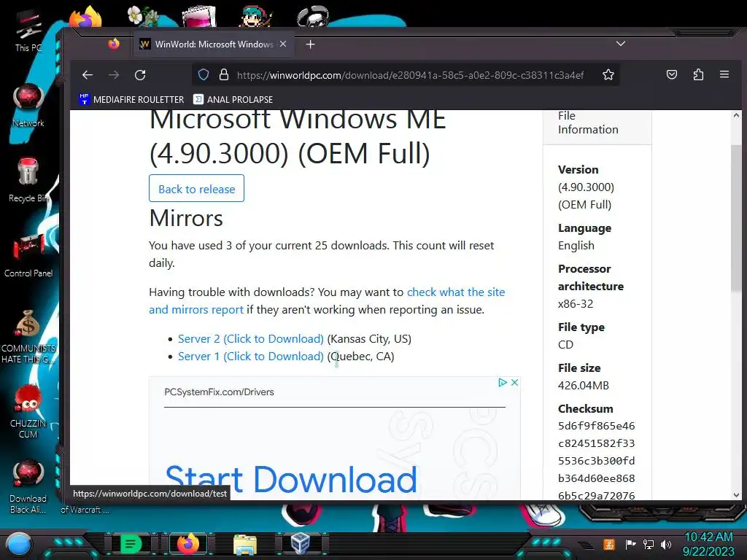Screen dimensions: 747x560
Task: Reload the current page
Action: coord(140,75)
